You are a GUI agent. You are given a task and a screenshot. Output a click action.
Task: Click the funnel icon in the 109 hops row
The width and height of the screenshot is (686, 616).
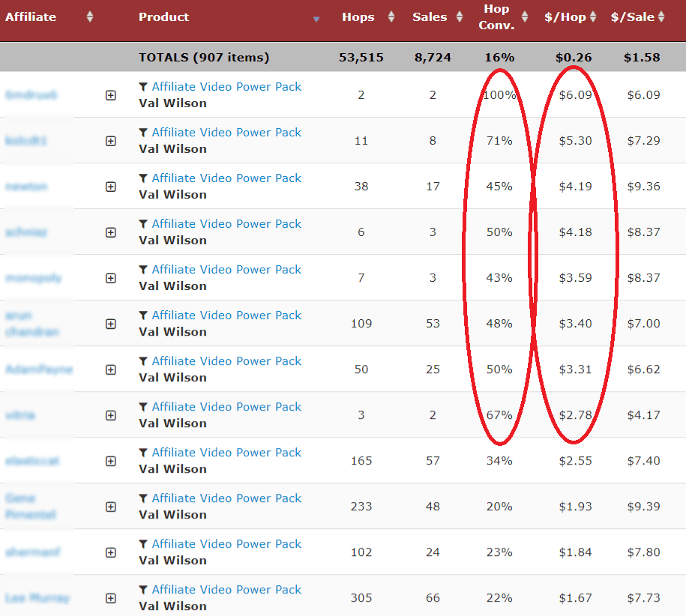(x=143, y=315)
